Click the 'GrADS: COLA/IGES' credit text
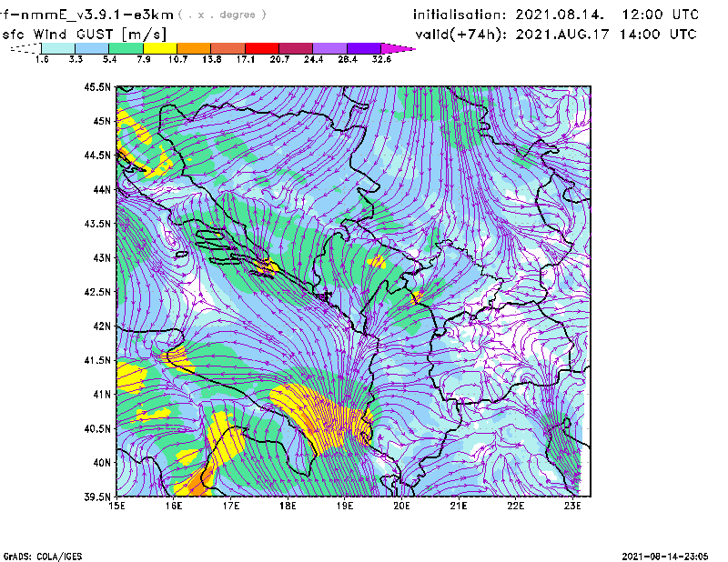 (42, 557)
